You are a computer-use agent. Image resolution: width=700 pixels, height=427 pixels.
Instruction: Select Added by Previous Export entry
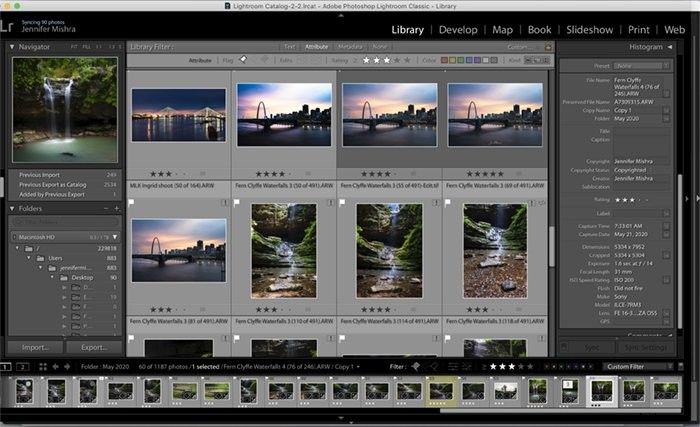tap(66, 194)
